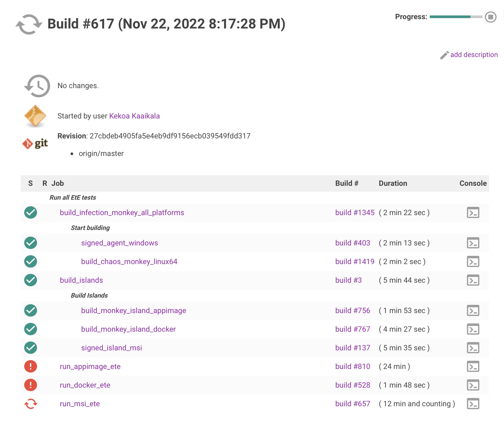This screenshot has width=504, height=427.
Task: Click the Build #617 circular arrows icon
Action: 29,24
